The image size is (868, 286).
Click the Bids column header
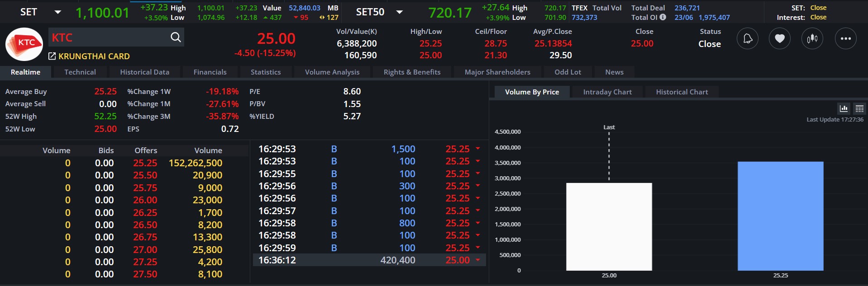point(106,150)
